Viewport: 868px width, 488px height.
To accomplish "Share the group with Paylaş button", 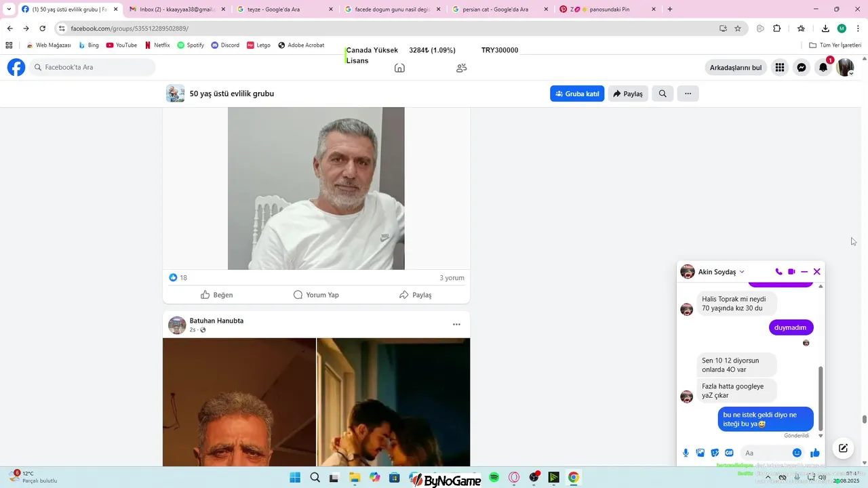I will (x=628, y=94).
